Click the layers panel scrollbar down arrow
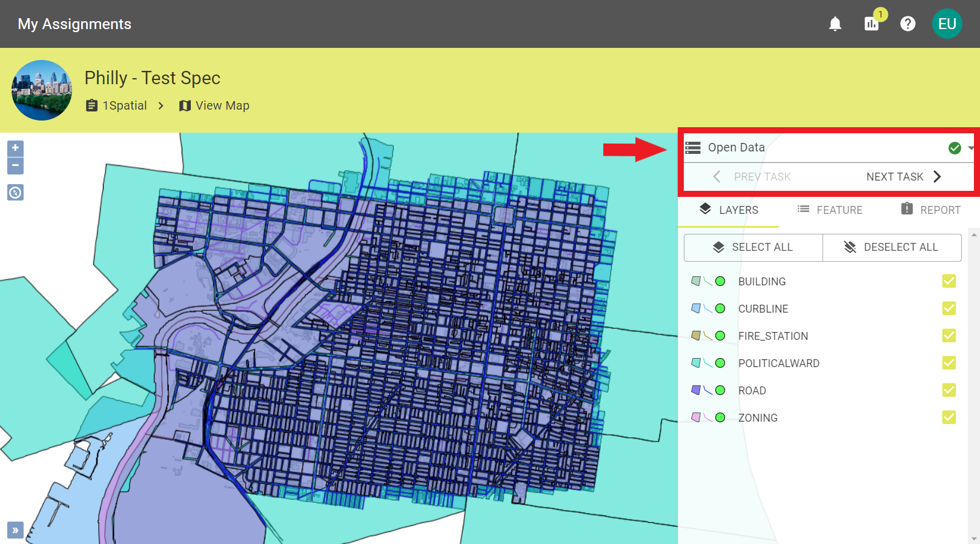This screenshot has width=980, height=544. [974, 539]
